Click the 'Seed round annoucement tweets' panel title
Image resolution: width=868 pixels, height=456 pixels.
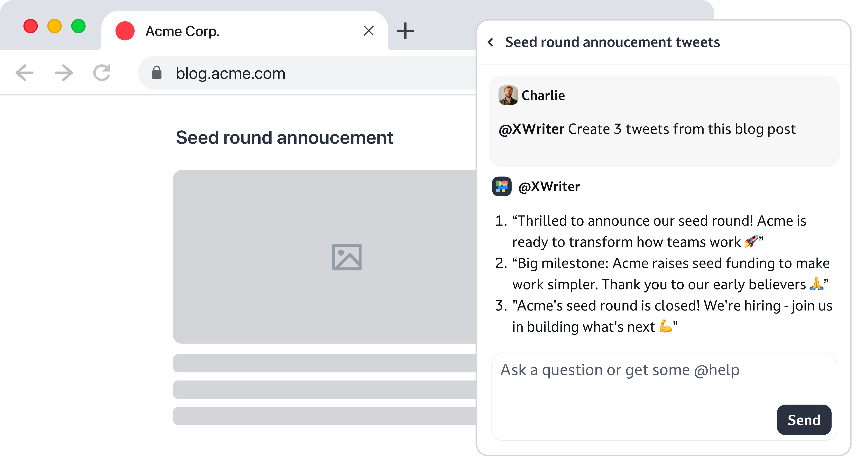point(612,42)
